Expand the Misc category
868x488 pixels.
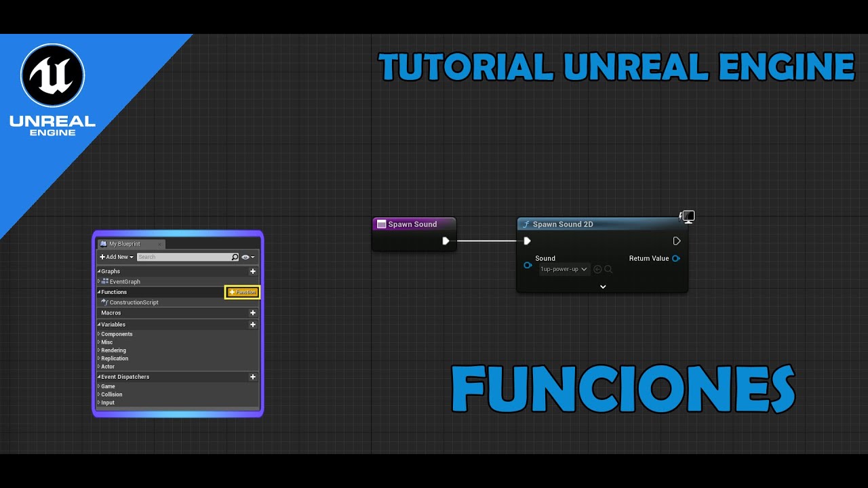[99, 342]
